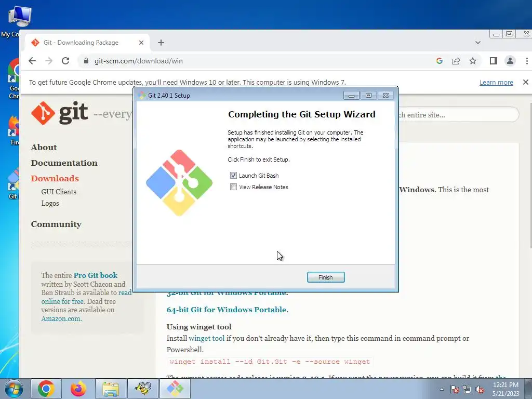Close the Git Downloading Package tab

pyautogui.click(x=141, y=43)
